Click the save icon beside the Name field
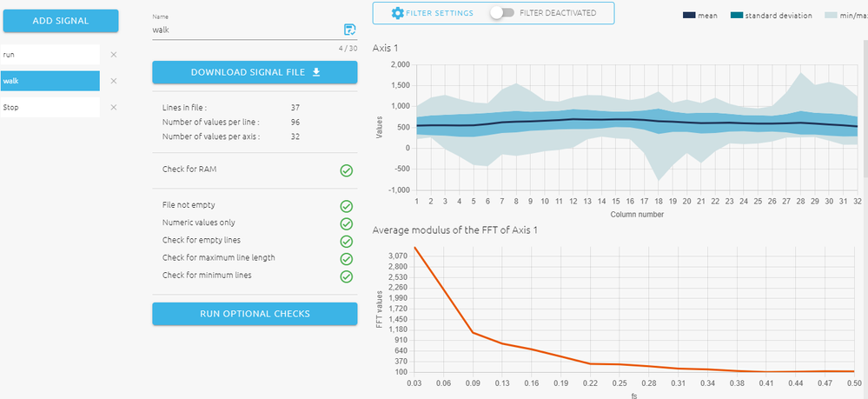 pos(349,30)
